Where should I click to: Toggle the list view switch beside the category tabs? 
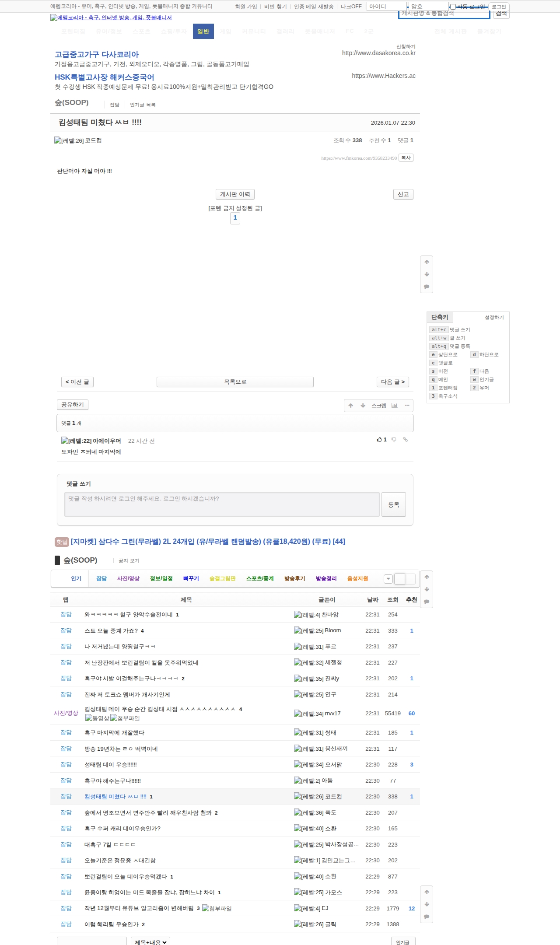click(404, 579)
